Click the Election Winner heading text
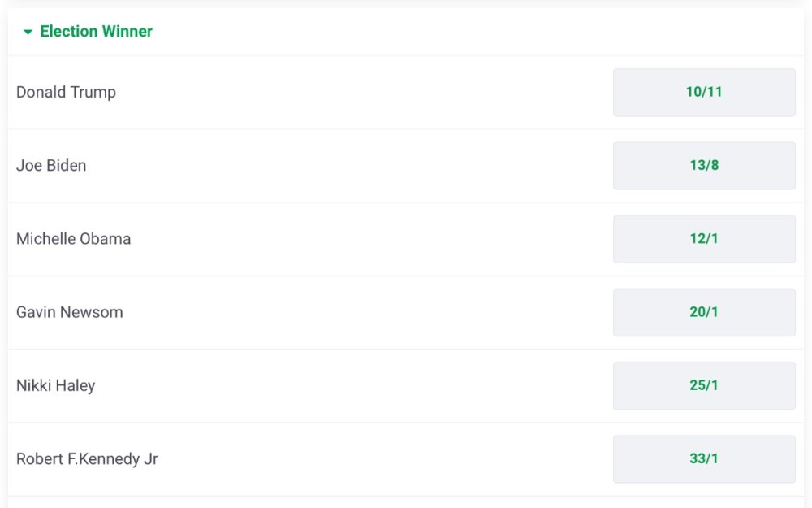Image resolution: width=812 pixels, height=508 pixels. click(x=96, y=32)
